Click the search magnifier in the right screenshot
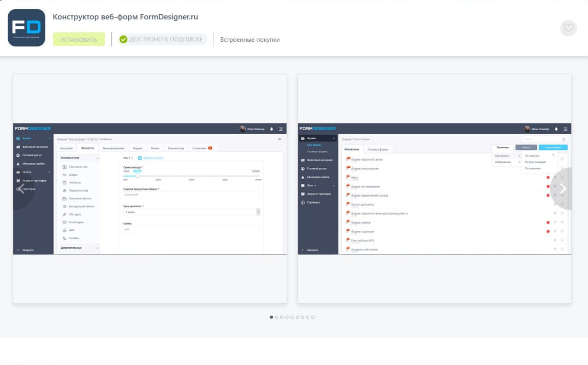588x365 pixels. pyautogui.click(x=564, y=139)
